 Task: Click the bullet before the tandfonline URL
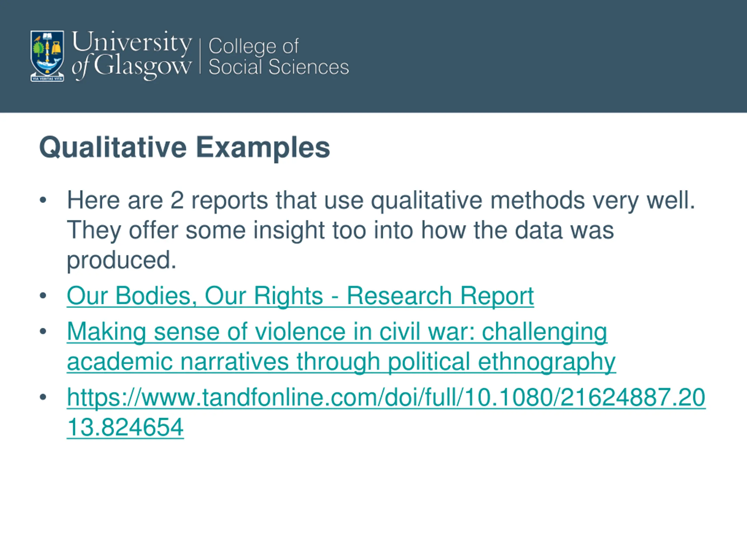tap(43, 397)
